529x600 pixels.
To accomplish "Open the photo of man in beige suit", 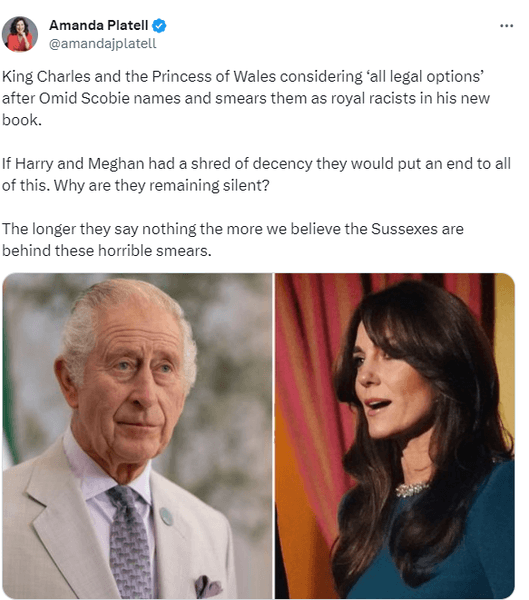I will [x=137, y=435].
